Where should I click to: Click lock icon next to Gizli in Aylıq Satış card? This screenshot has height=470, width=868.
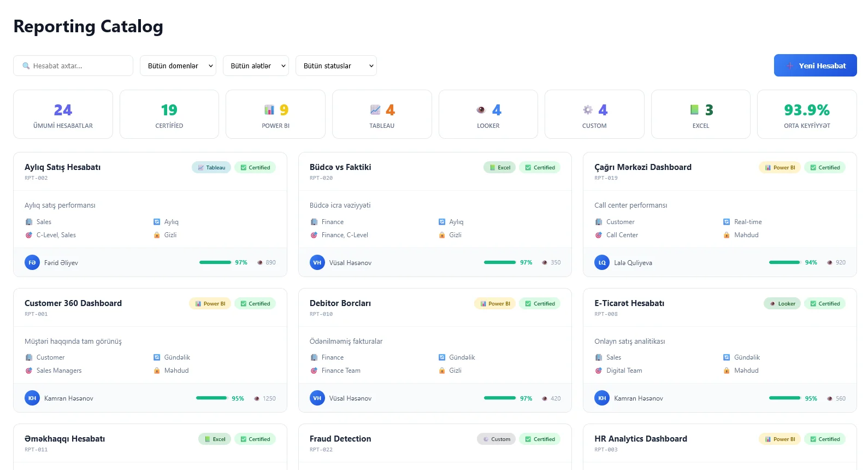tap(157, 235)
